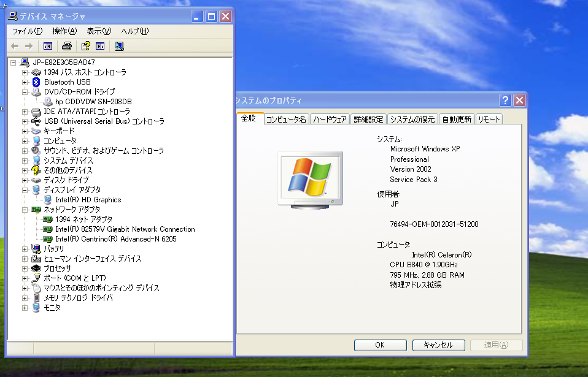Viewport: 588px width, 377px height.
Task: Click the disk drive category icon
Action: 36,180
